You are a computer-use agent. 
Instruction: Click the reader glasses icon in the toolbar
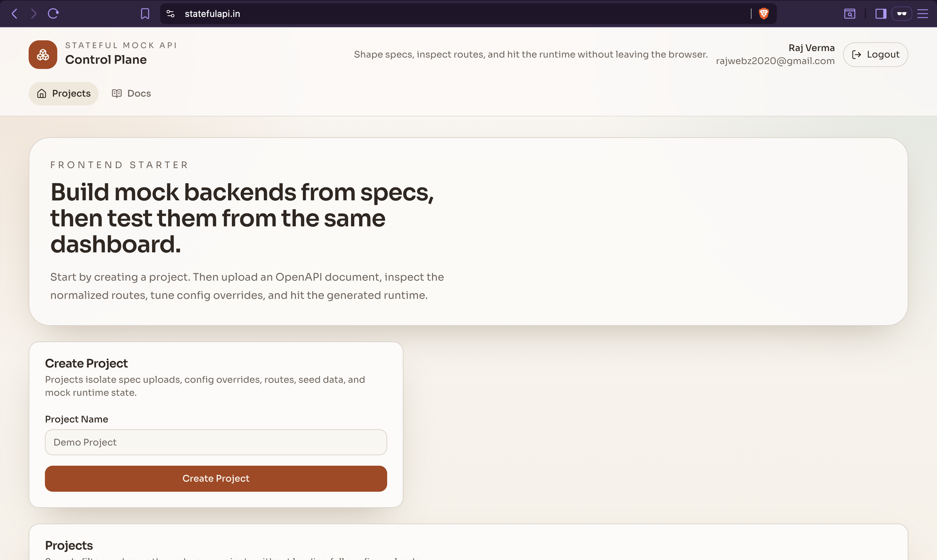[x=902, y=14]
